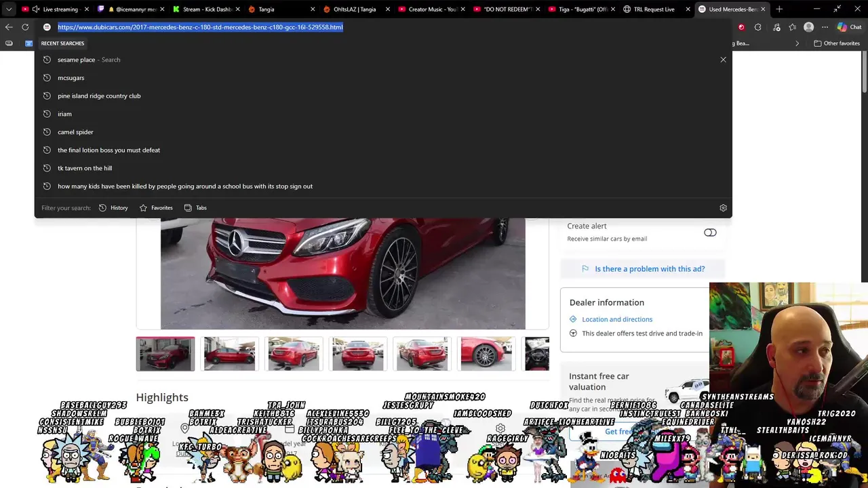The width and height of the screenshot is (868, 488).
Task: Select the pine island ridge country club search
Action: point(383,96)
